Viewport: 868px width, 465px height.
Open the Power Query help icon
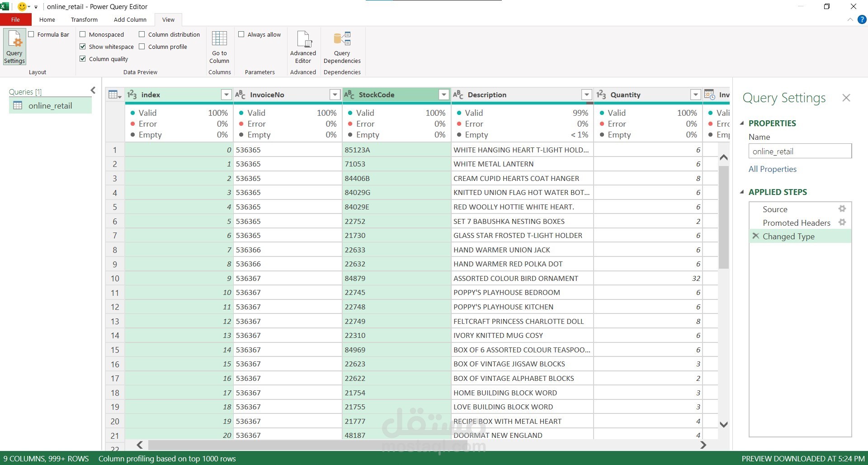tap(862, 19)
